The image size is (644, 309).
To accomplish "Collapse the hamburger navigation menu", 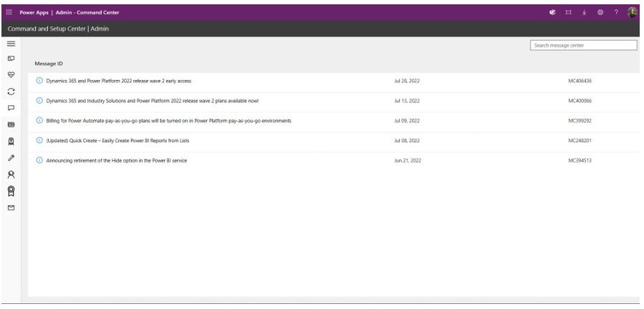I will tap(11, 44).
